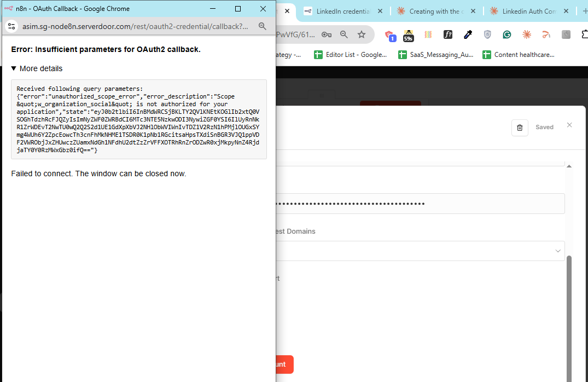
Task: Close the LinkedIn credential tab
Action: 380,11
